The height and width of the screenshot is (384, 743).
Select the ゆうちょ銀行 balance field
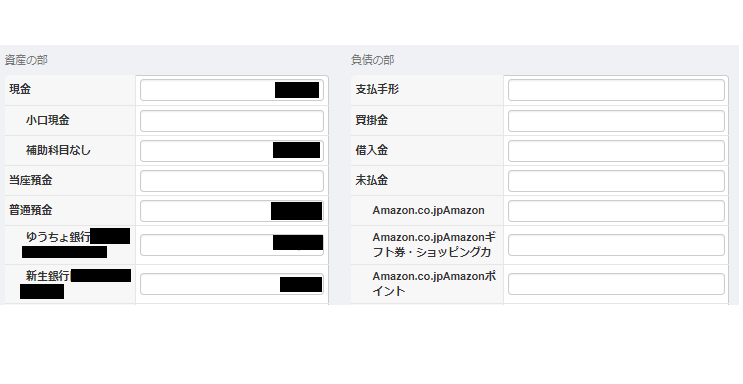[x=232, y=245]
